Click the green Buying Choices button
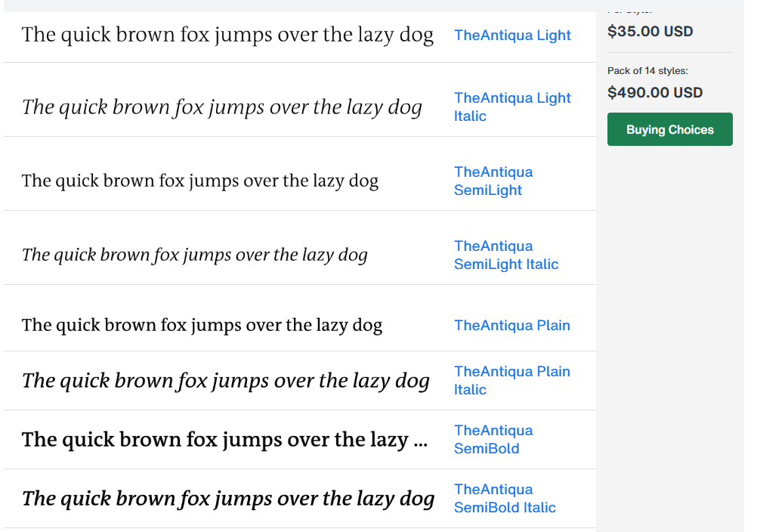This screenshot has height=532, width=757. (669, 128)
